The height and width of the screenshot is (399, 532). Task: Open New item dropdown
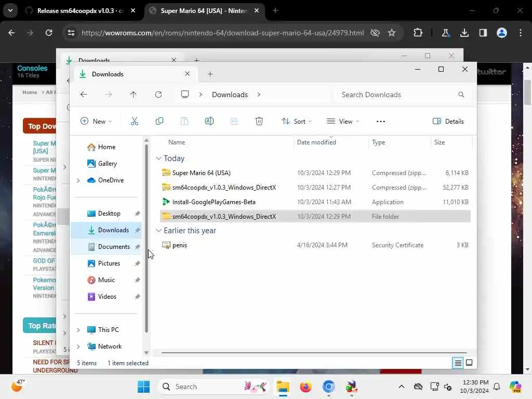(96, 121)
